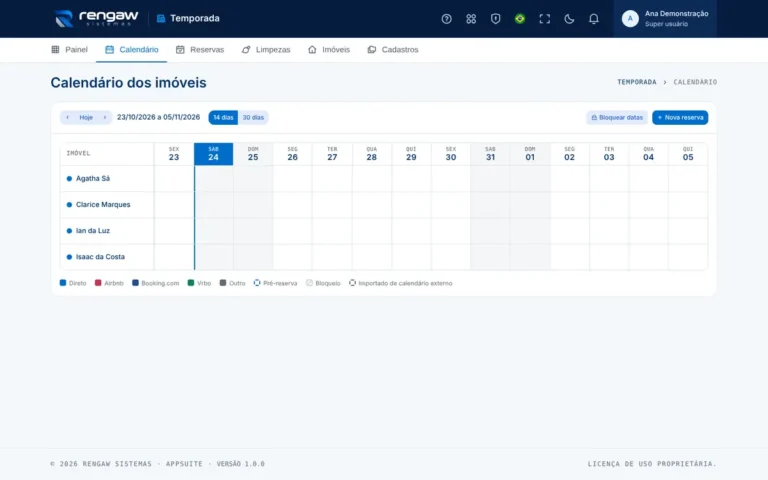Select Ian da Luz property row
Image resolution: width=768 pixels, height=480 pixels.
[107, 231]
